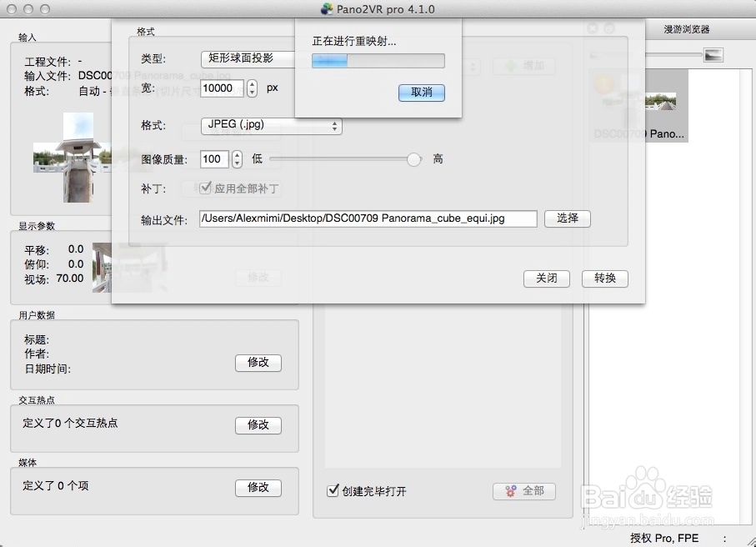Close the format dialog via 关闭 button
This screenshot has width=756, height=547.
[546, 279]
